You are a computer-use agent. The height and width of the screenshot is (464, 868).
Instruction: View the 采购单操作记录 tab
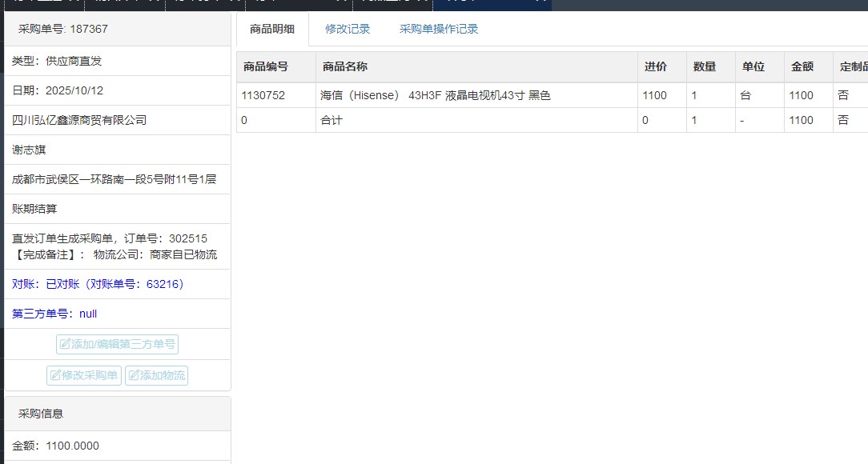point(439,29)
